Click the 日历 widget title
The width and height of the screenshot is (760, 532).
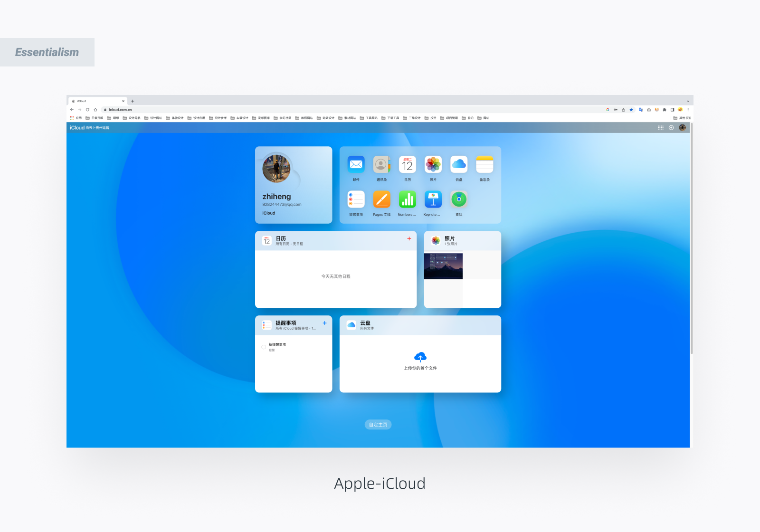281,238
